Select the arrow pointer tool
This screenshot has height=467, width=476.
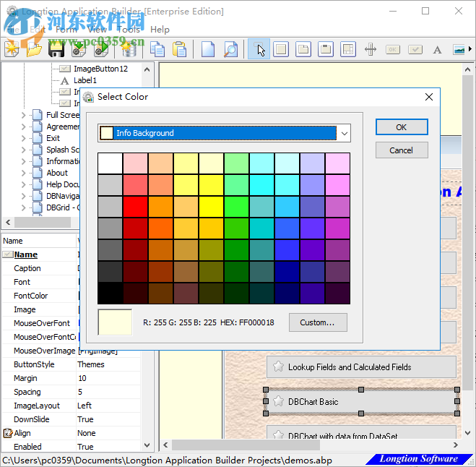[259, 49]
